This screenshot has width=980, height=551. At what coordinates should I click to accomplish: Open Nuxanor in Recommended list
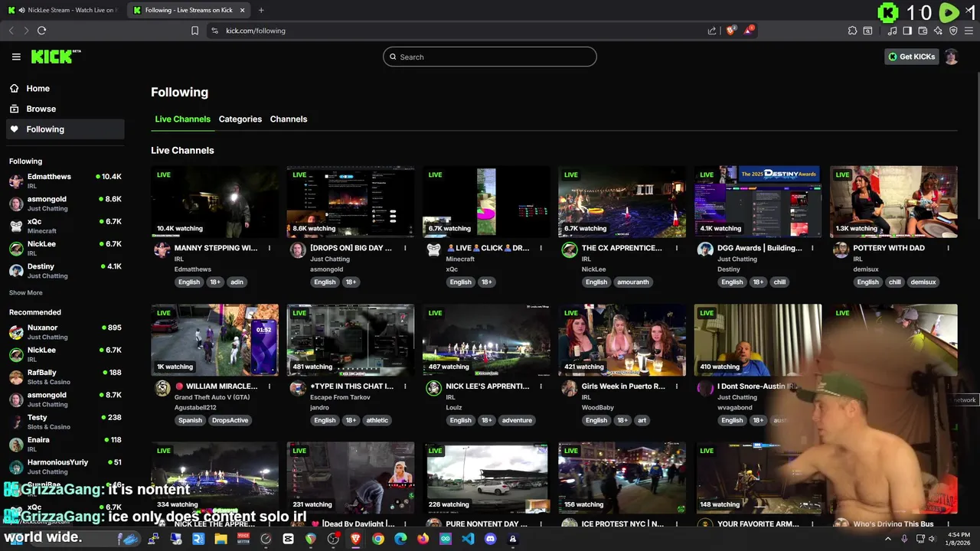coord(65,332)
